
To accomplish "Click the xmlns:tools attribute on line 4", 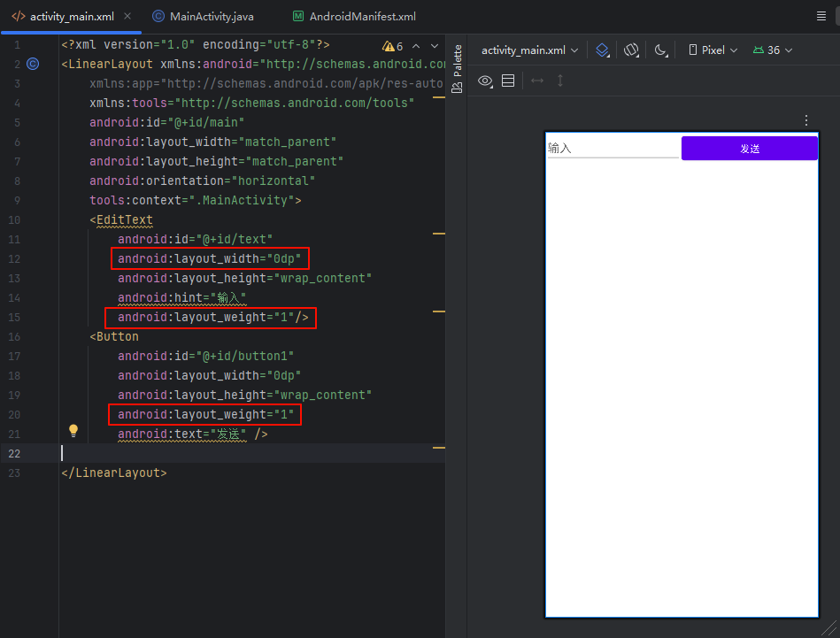I will pyautogui.click(x=251, y=103).
